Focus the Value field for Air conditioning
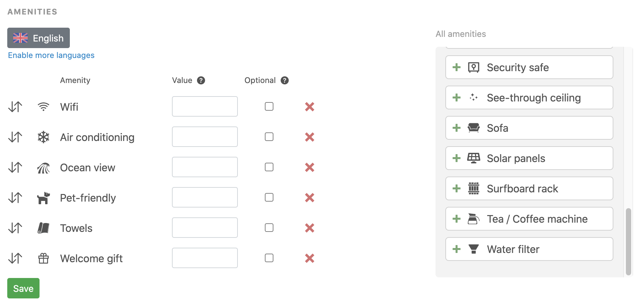644x305 pixels. pos(205,137)
